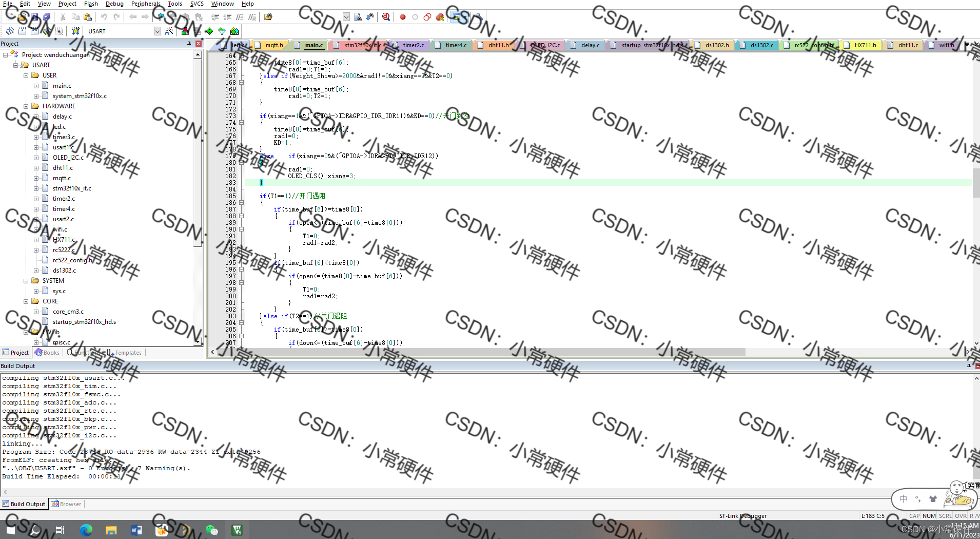Insert a breakpoint with red dot icon
Screen dimensions: 980x539
[x=403, y=17]
